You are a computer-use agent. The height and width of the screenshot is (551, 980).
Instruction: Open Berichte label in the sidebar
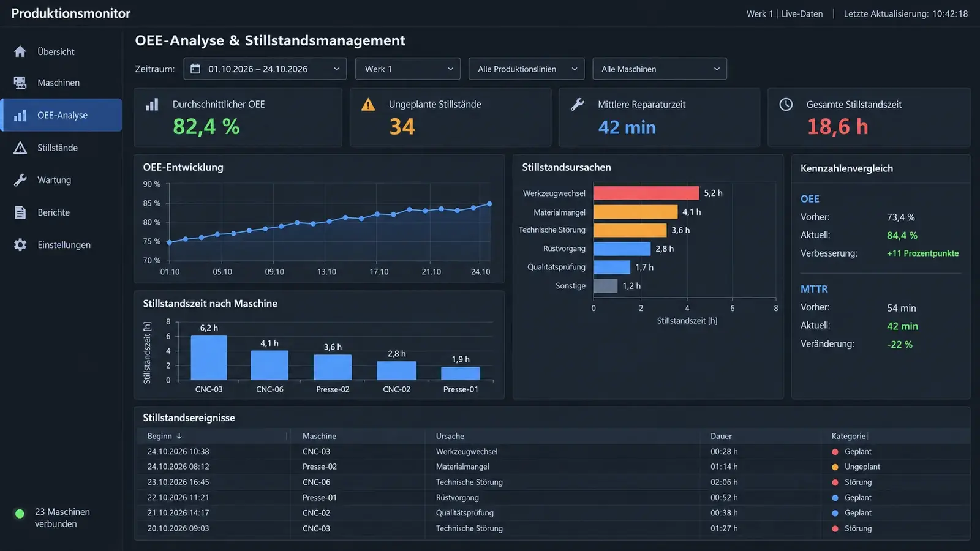(53, 212)
